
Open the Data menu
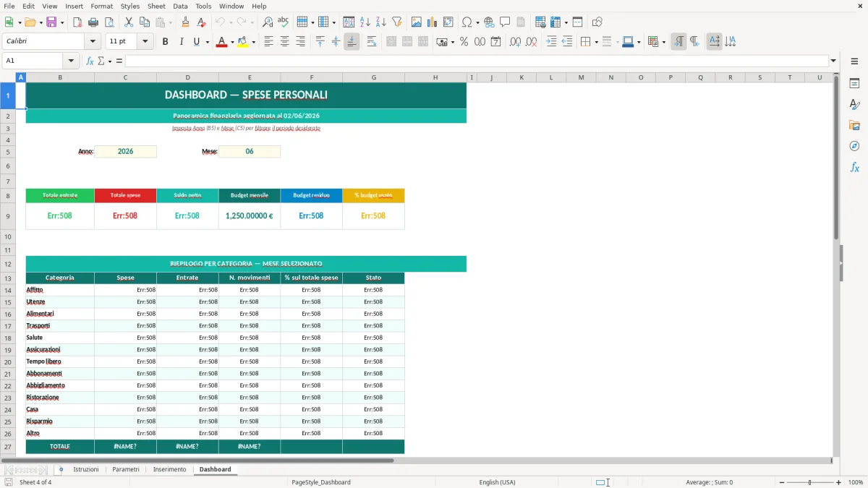180,6
